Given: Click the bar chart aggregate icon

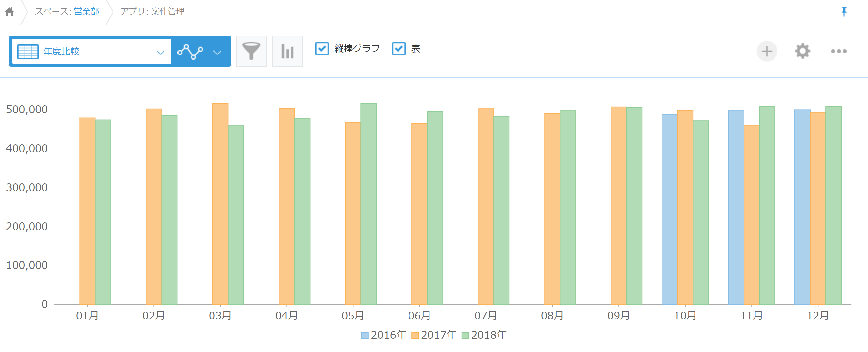Looking at the screenshot, I should click(287, 51).
